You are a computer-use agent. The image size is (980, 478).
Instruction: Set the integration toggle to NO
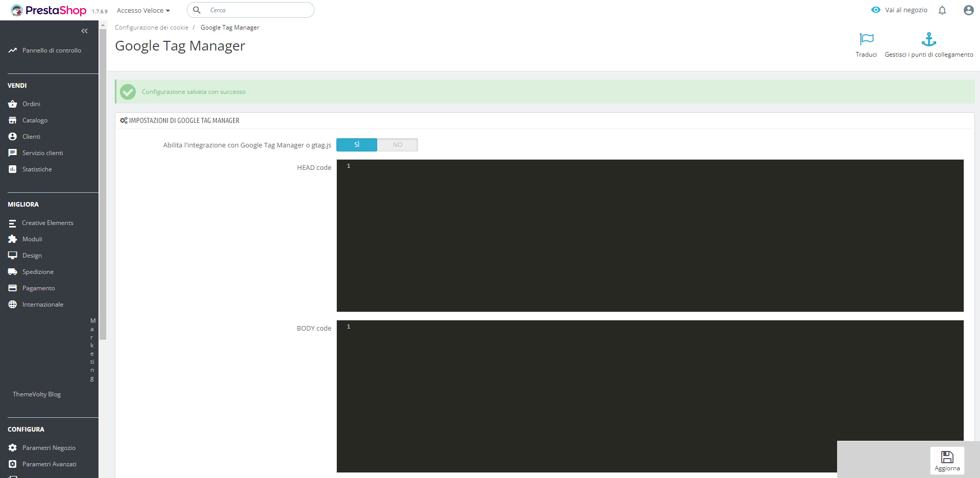(x=398, y=145)
